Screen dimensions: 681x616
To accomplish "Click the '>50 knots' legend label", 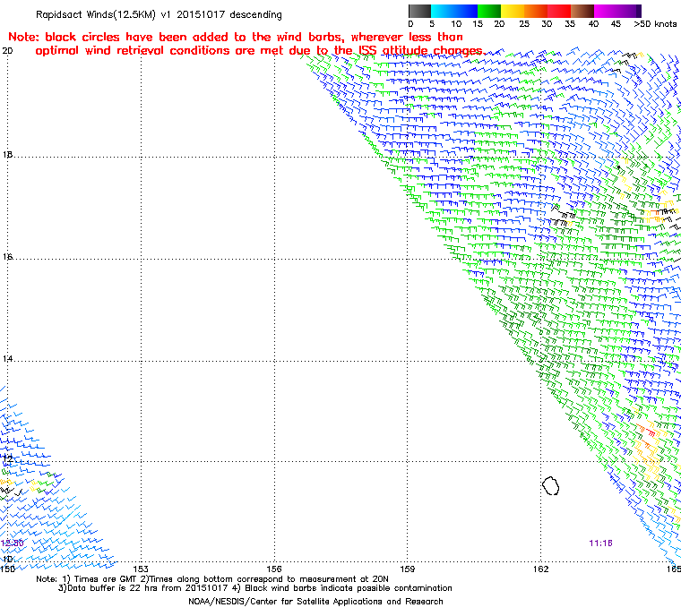I will [655, 24].
